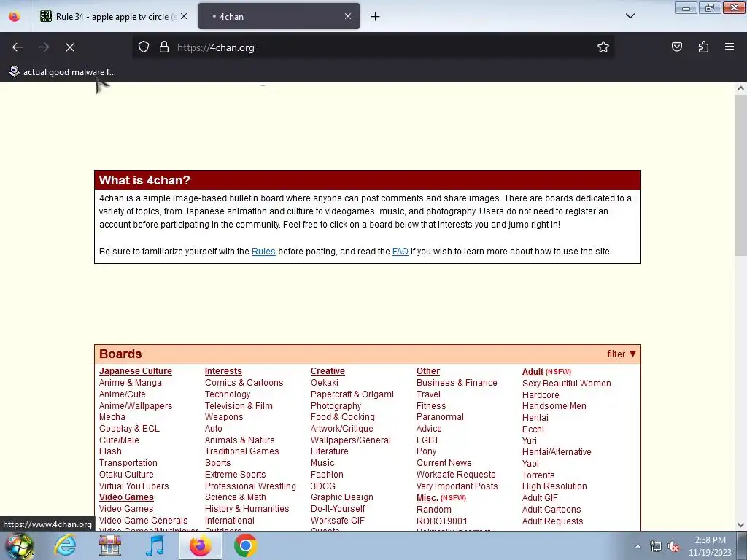This screenshot has height=560, width=747.
Task: List all tabs dropdown arrow
Action: coord(630,16)
